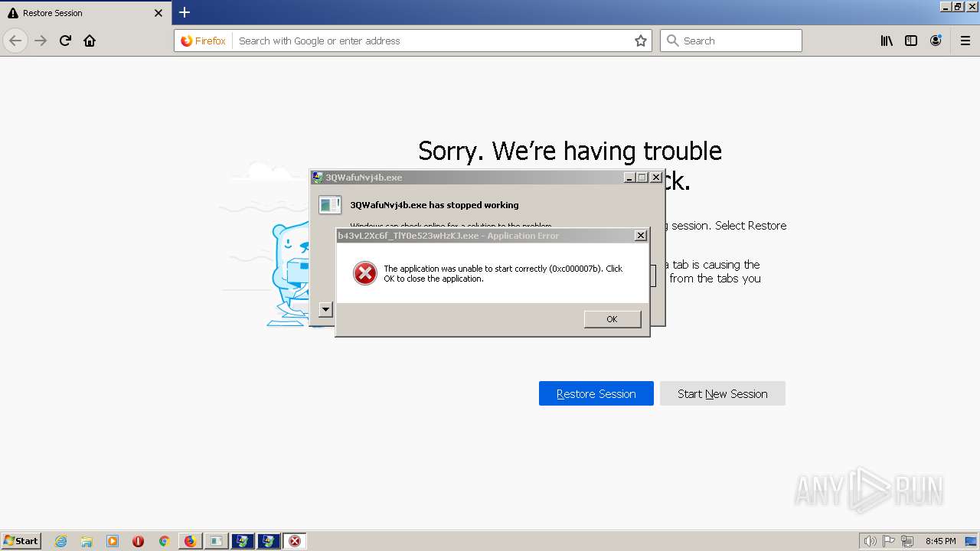This screenshot has width=980, height=551.
Task: Toggle the sidebar view icon
Action: (911, 41)
